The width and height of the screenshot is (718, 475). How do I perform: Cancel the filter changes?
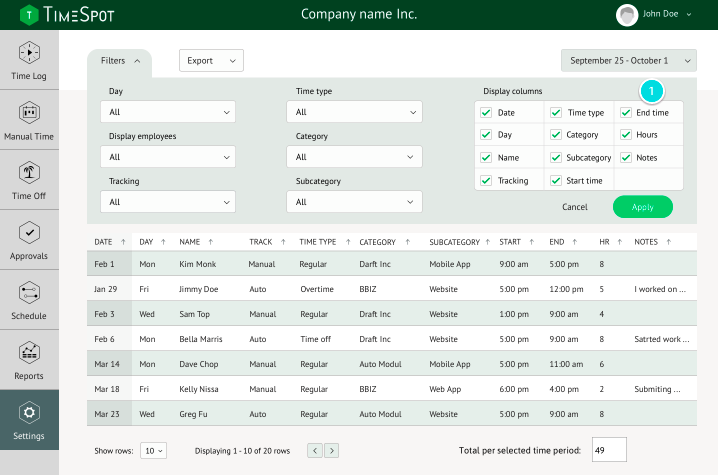coord(575,207)
